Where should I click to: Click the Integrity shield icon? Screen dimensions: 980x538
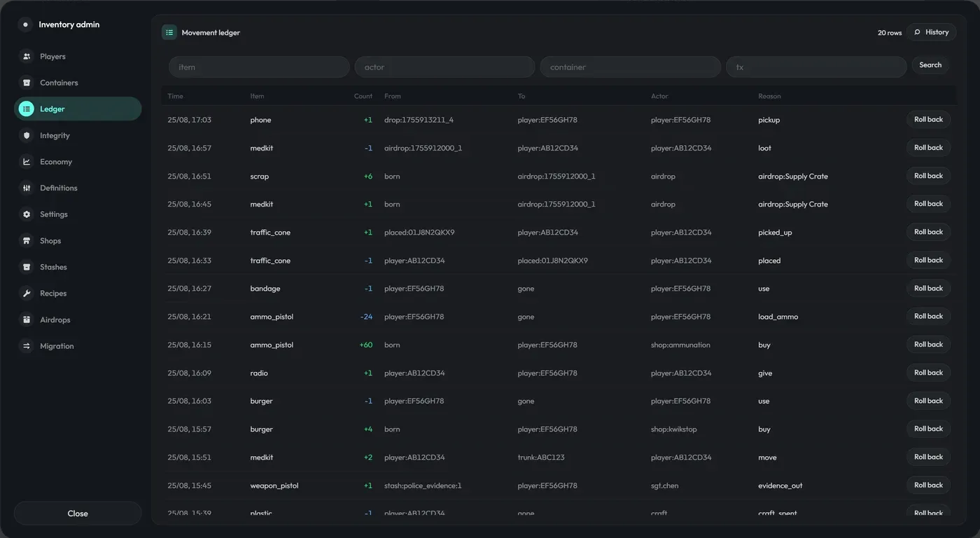pos(27,135)
